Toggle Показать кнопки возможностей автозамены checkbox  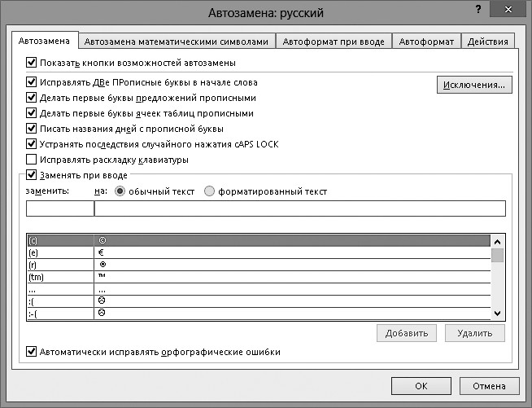point(32,62)
